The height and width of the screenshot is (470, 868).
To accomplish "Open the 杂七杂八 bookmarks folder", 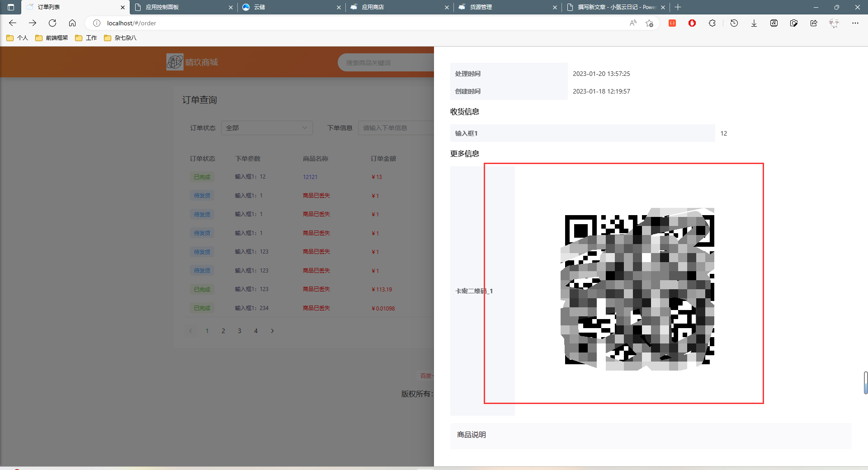I will (x=120, y=38).
